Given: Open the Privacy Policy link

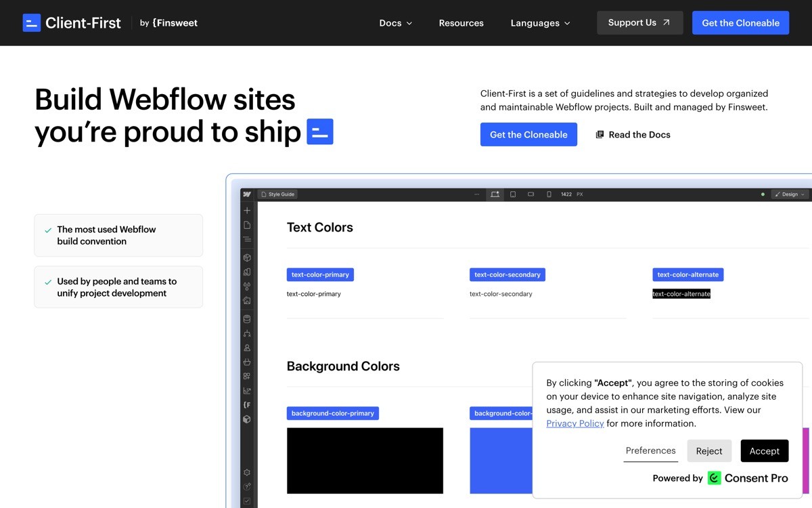Looking at the screenshot, I should pyautogui.click(x=575, y=423).
